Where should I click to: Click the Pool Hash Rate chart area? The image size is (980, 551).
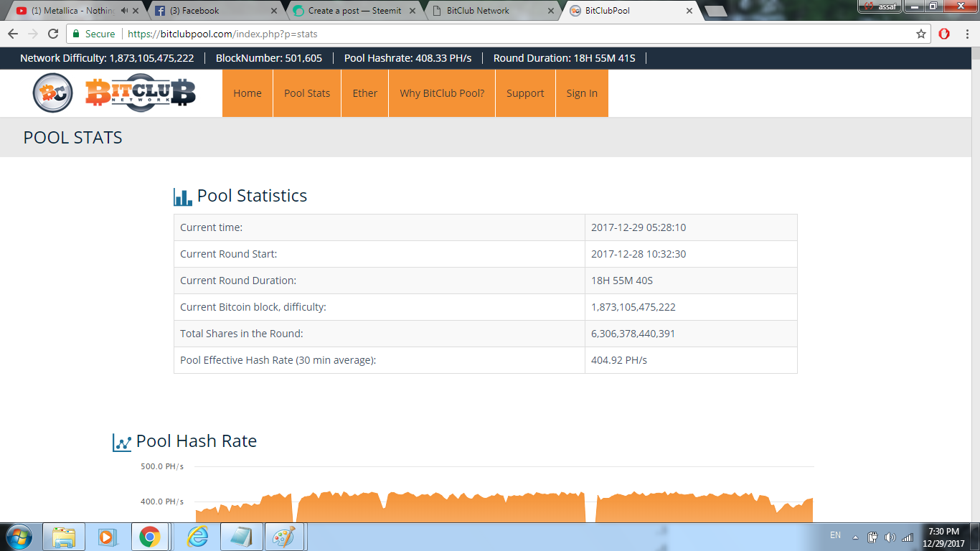[x=504, y=494]
